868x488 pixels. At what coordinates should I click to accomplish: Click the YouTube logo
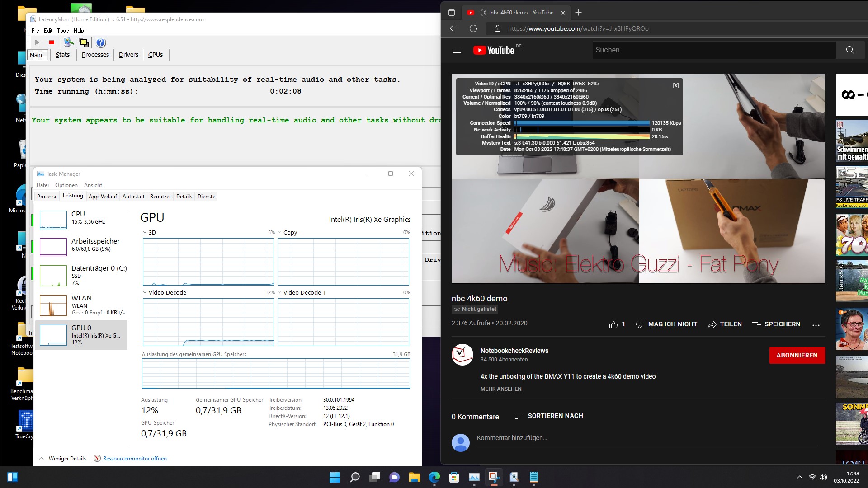pyautogui.click(x=494, y=50)
